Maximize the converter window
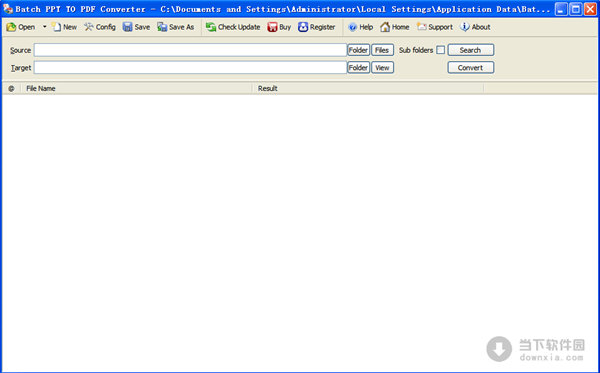Screen dimensions: 600x373 pyautogui.click(x=576, y=9)
